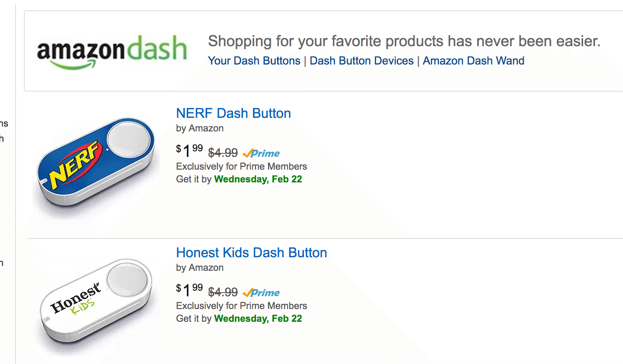Click the Honest Kids $4.99 strikethrough price
The image size is (623, 364).
point(223,292)
